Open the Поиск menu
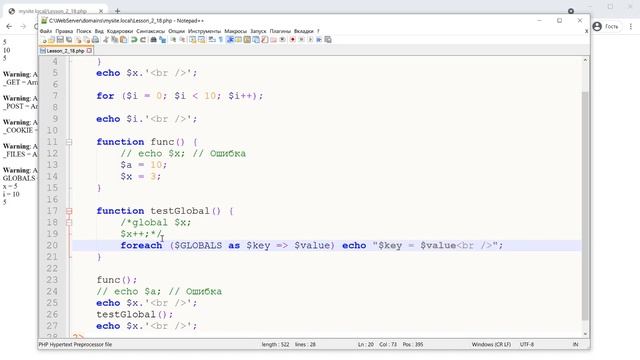This screenshot has width=640, height=360. (x=84, y=31)
